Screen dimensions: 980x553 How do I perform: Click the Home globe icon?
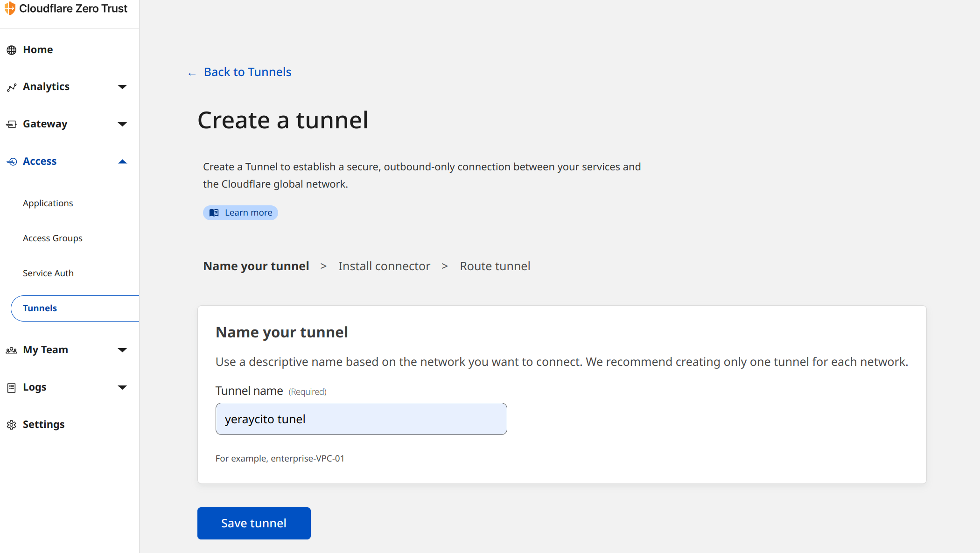coord(12,50)
